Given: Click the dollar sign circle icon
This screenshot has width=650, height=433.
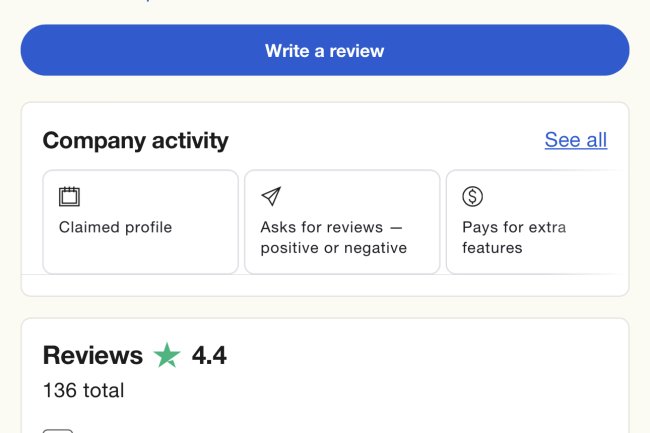Looking at the screenshot, I should (x=472, y=197).
